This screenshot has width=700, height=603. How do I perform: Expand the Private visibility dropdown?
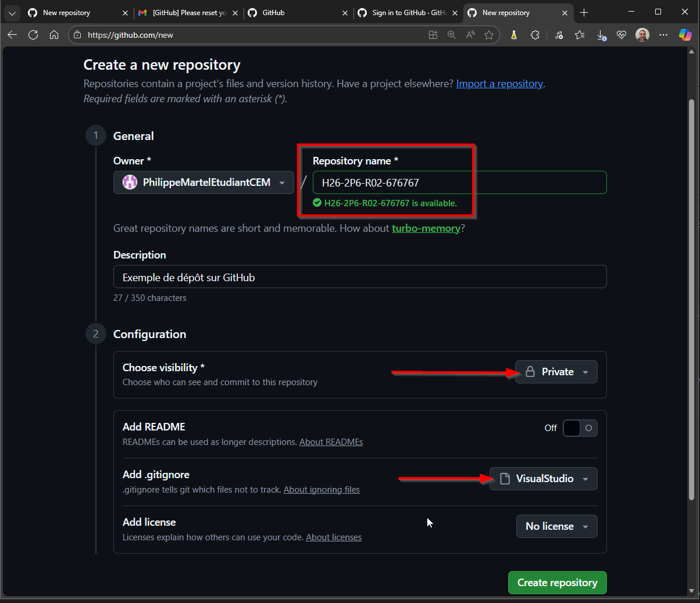[x=556, y=372]
